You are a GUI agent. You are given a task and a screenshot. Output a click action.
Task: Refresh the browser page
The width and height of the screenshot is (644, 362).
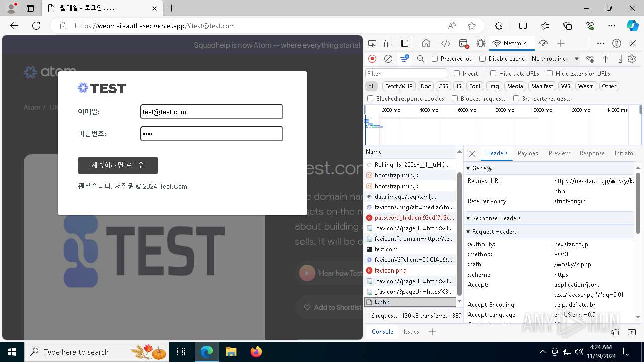point(36,26)
